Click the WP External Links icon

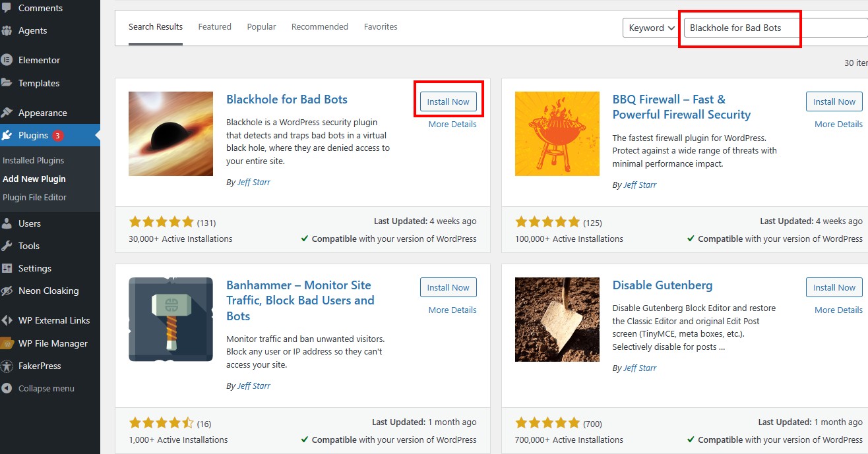click(7, 320)
